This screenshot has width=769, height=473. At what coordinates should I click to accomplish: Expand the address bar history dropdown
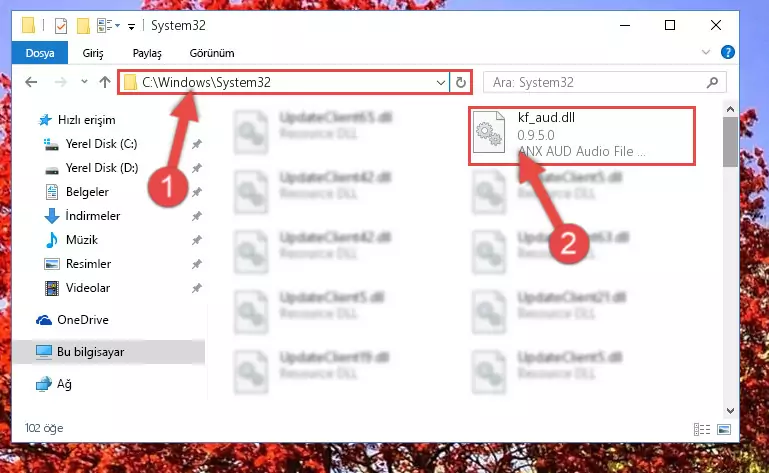[x=441, y=82]
